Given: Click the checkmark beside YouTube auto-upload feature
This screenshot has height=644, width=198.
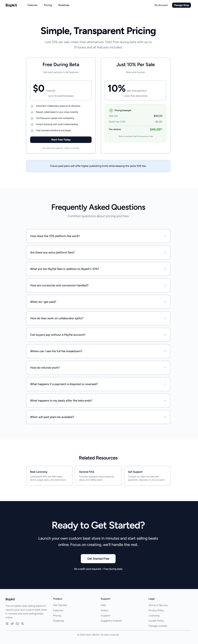Looking at the screenshot, I should [x=32, y=118].
